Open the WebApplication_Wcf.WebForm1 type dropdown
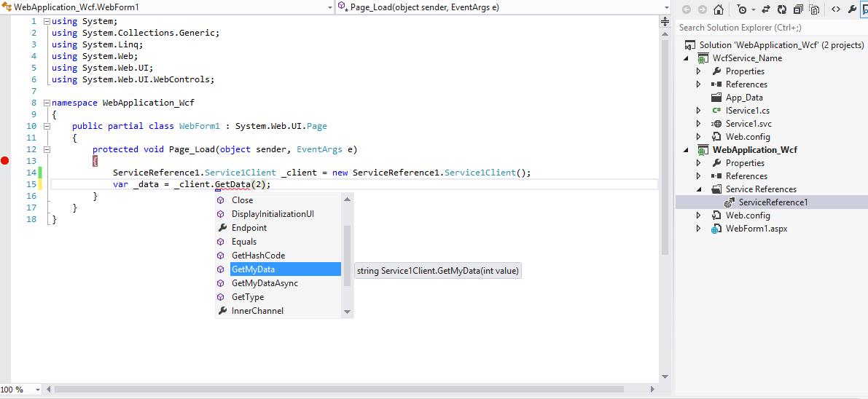868x399 pixels. pos(330,7)
